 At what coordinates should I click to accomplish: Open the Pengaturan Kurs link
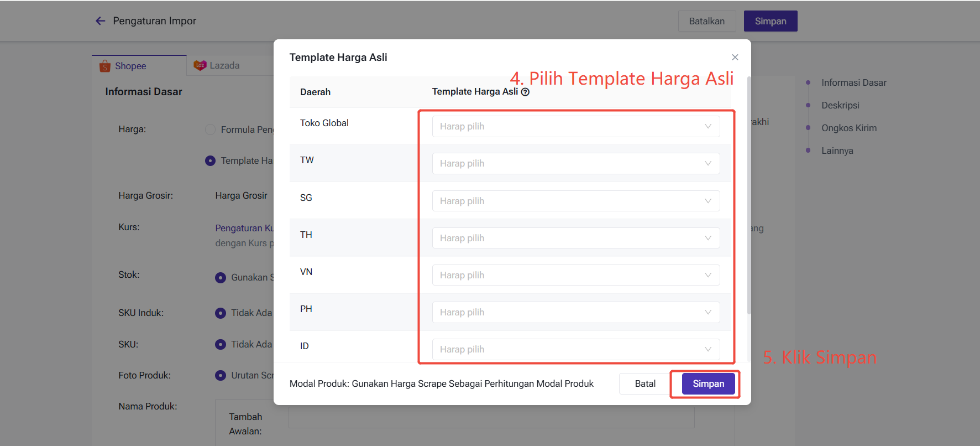[x=244, y=228]
